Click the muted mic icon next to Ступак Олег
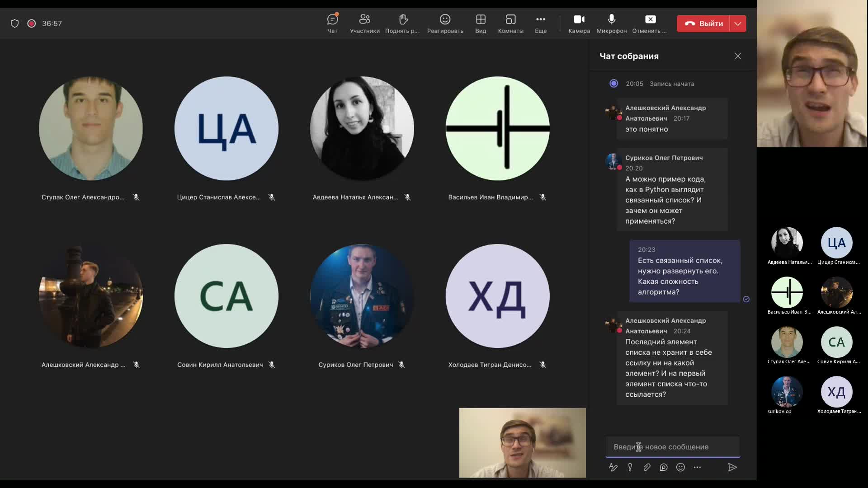 (x=136, y=197)
